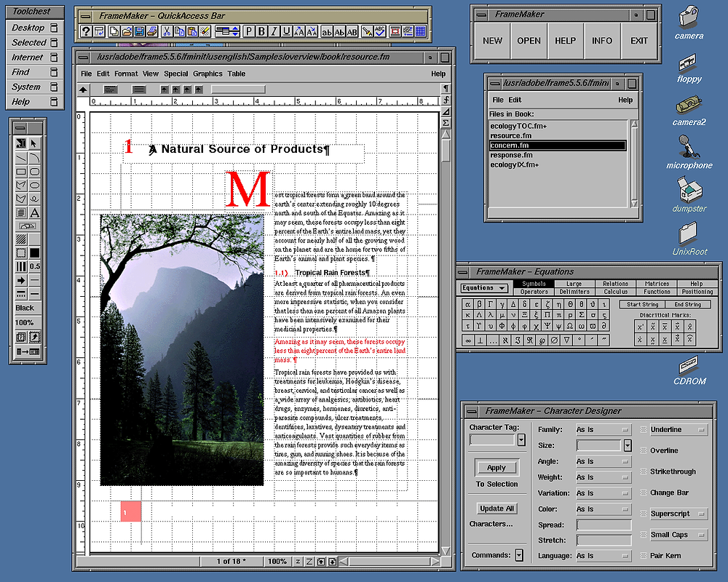Viewport: 728px width, 582px height.
Task: Open the Angle dropdown in Character Designer
Action: point(603,461)
